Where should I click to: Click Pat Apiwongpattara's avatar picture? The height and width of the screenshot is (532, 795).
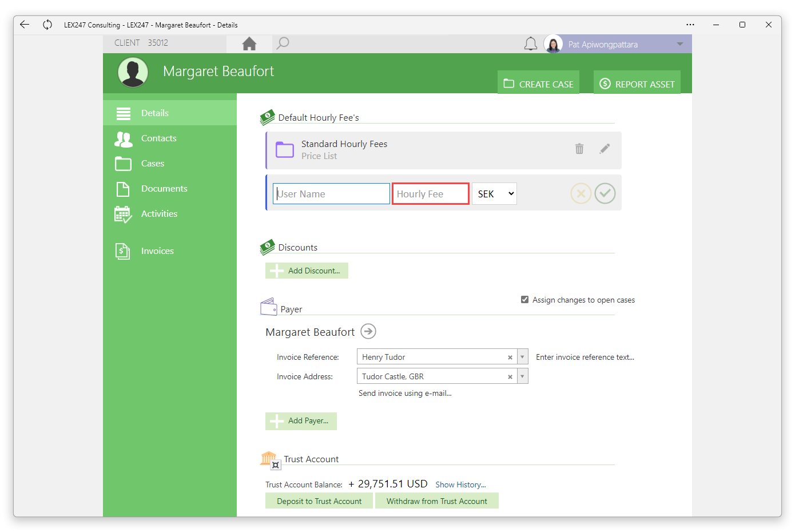pyautogui.click(x=553, y=44)
